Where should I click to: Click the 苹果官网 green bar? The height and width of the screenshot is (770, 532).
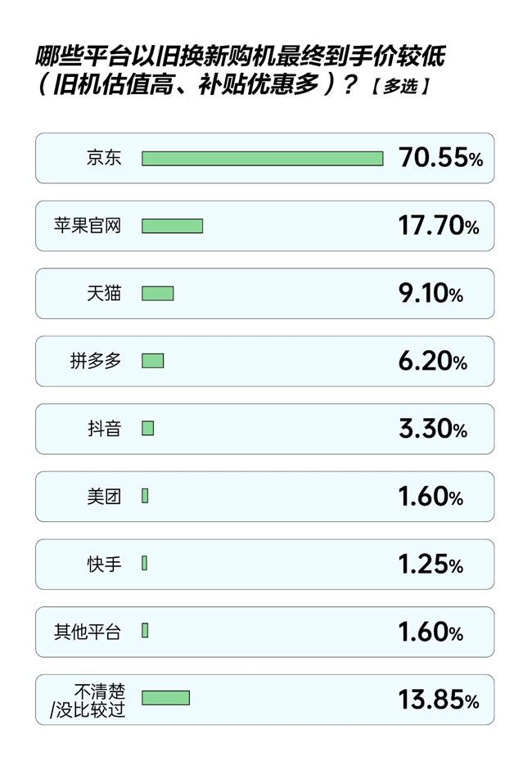[172, 226]
